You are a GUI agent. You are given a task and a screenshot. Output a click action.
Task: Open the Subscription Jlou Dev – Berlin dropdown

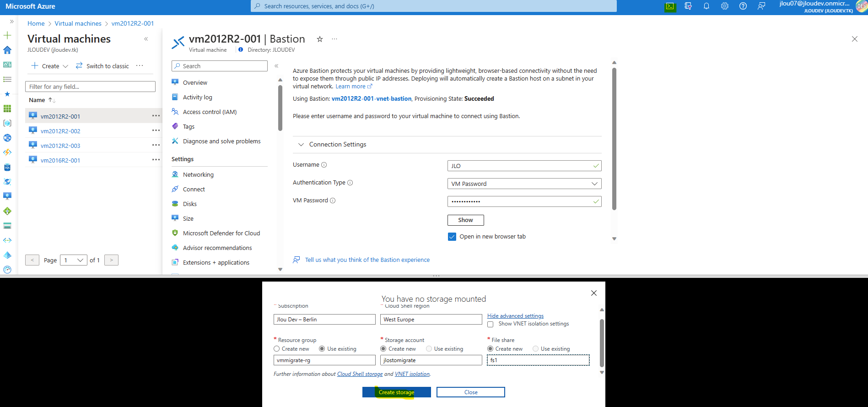(x=324, y=320)
